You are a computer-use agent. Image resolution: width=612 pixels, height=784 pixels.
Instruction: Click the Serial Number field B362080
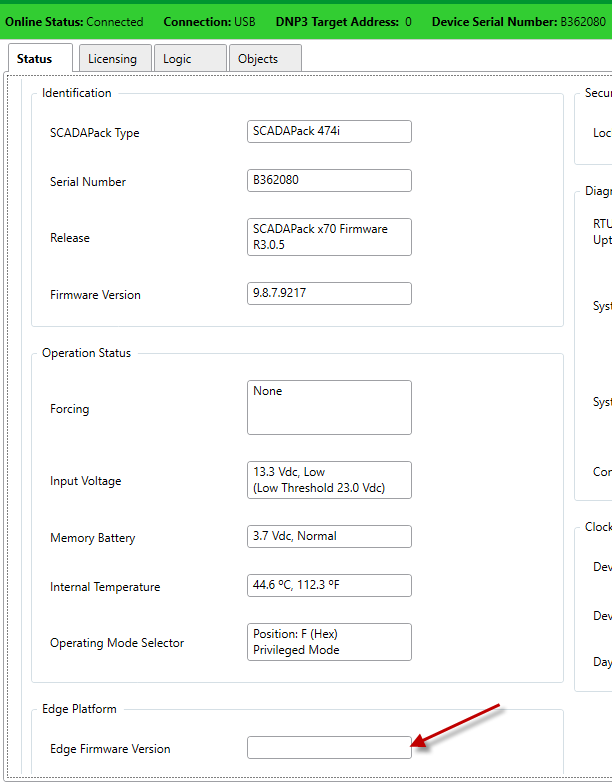pyautogui.click(x=330, y=180)
